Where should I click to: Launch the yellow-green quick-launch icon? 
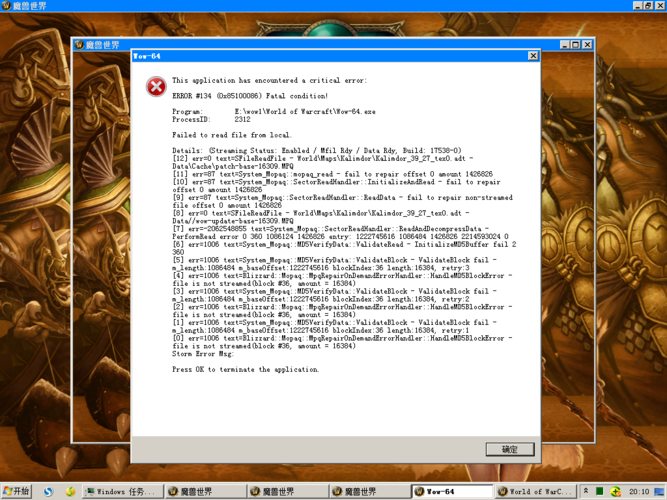coord(70,491)
